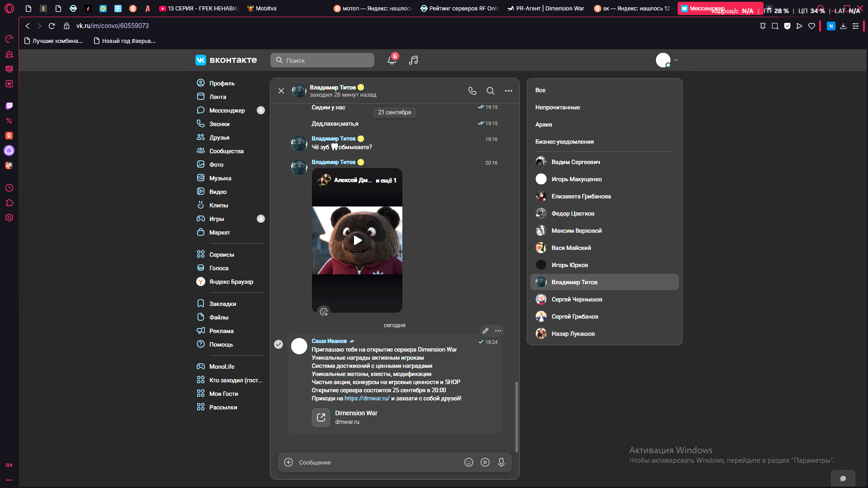This screenshot has height=488, width=868.
Task: Open chat with Вадим Сергеевич
Action: click(604, 162)
